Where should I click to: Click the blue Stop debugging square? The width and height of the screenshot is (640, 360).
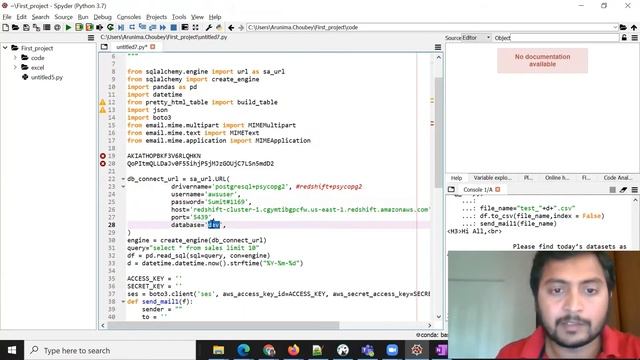click(173, 27)
